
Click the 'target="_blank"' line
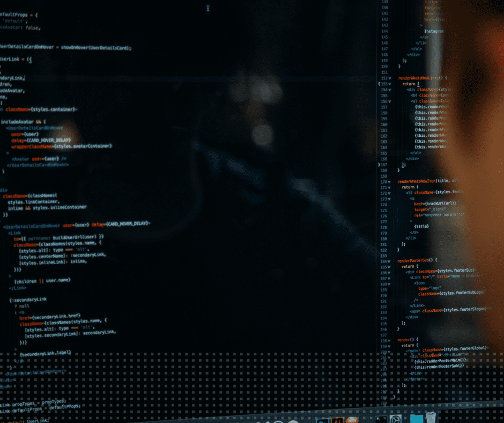[430, 209]
